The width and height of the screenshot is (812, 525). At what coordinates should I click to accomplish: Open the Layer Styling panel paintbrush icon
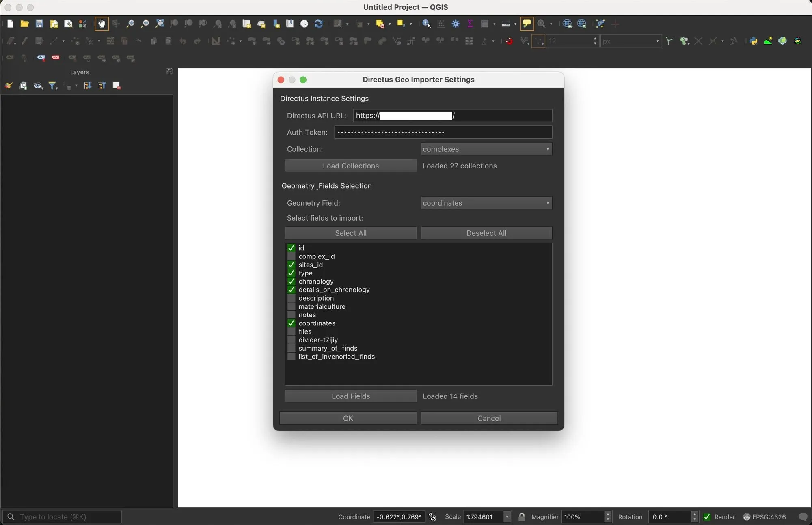tap(8, 86)
